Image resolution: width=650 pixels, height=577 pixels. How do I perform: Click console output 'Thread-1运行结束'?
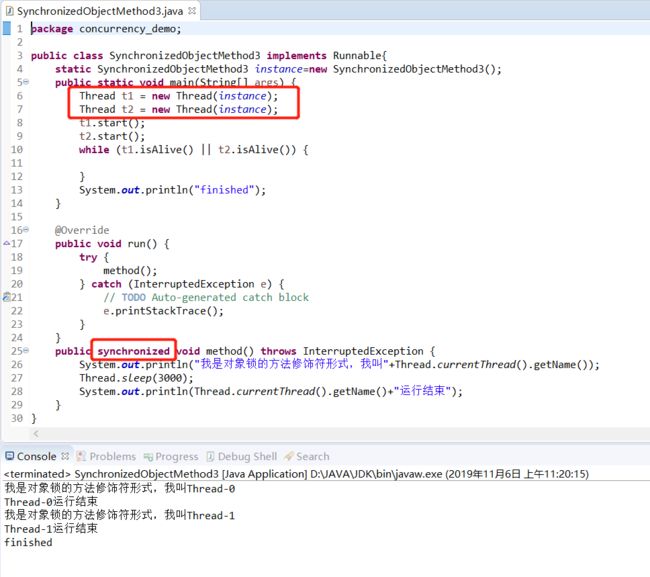(51, 529)
